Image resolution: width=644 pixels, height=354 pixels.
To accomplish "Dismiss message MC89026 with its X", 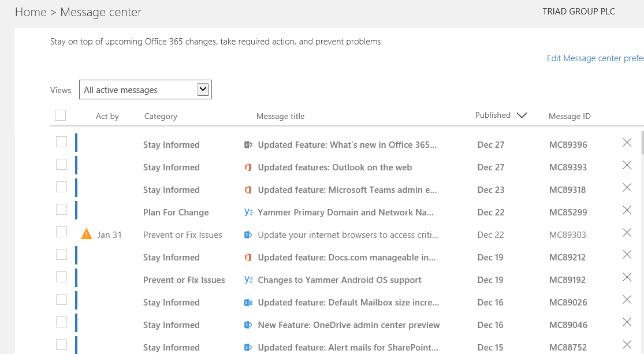I will pos(627,300).
